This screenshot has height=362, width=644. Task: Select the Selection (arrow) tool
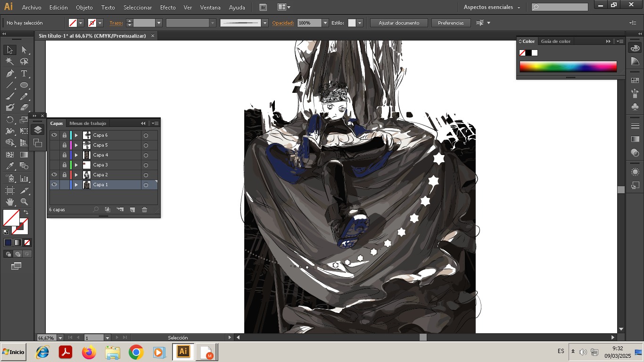pos(9,50)
